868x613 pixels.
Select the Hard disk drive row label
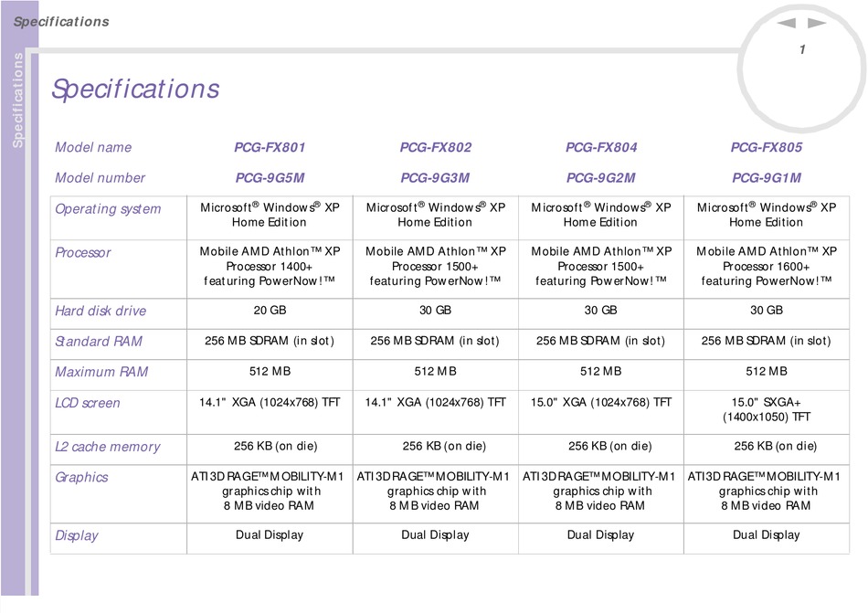(x=101, y=311)
